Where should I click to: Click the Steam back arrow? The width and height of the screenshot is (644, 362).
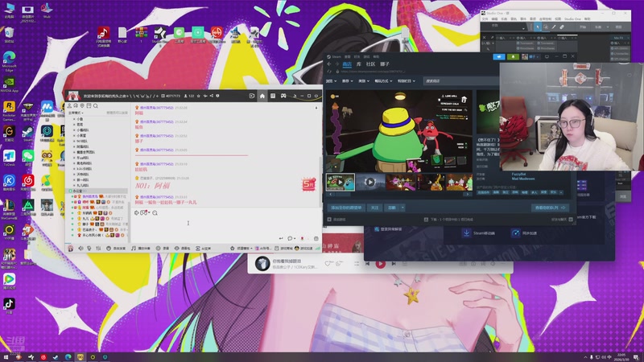pos(329,64)
